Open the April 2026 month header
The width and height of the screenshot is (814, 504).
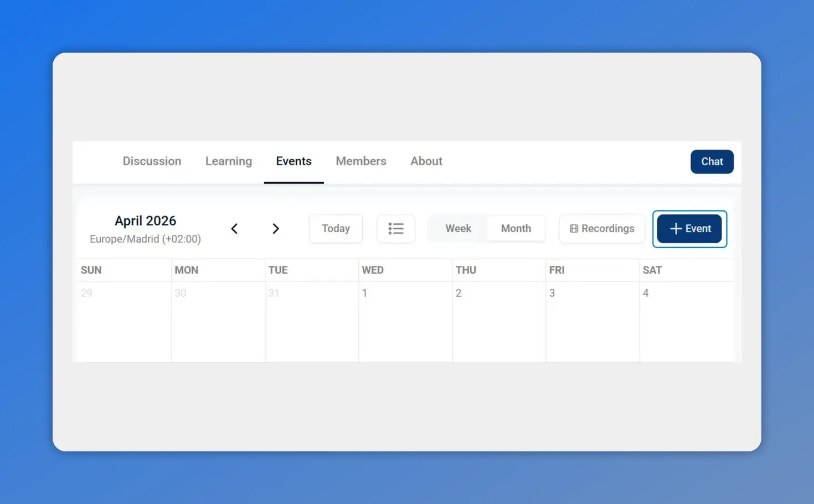pos(145,220)
